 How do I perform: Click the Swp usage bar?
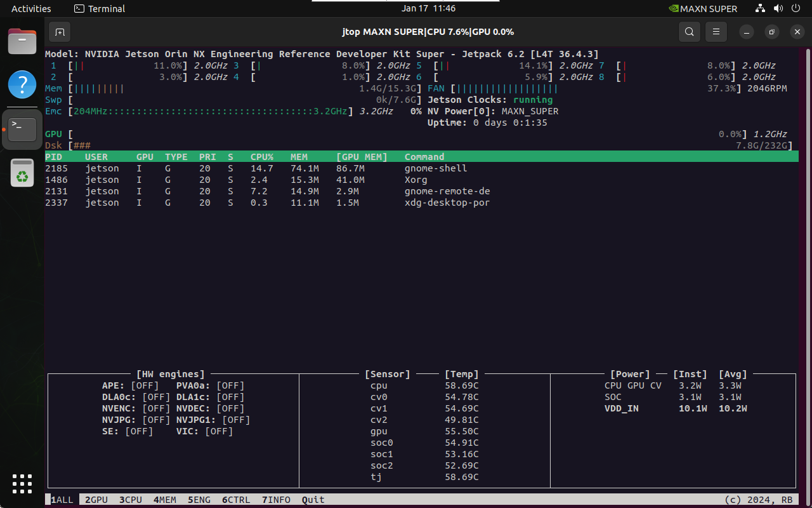245,100
